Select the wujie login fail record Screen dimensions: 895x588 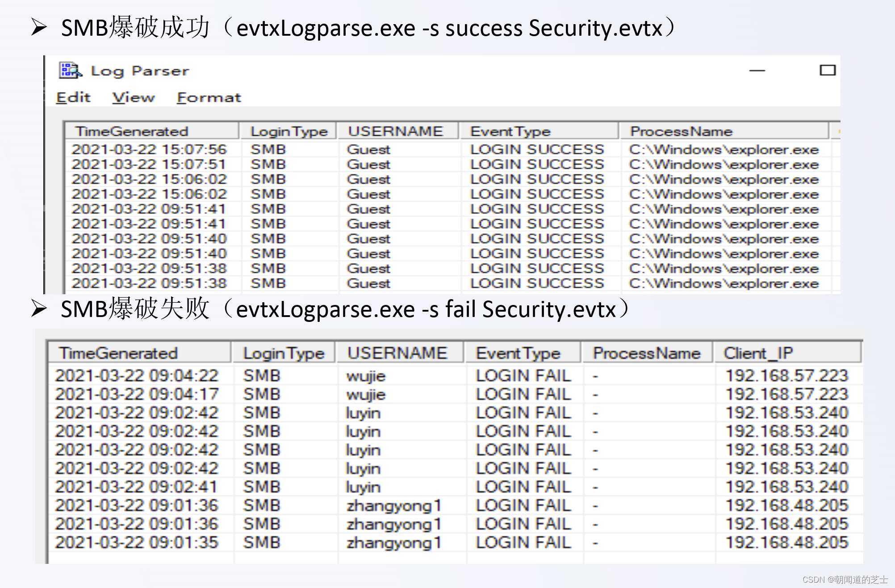(366, 375)
